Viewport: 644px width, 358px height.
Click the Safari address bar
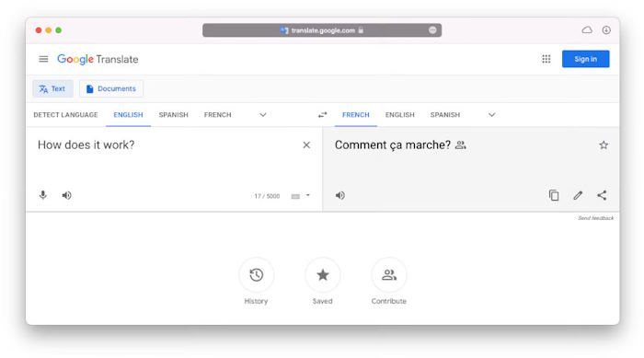(x=322, y=30)
